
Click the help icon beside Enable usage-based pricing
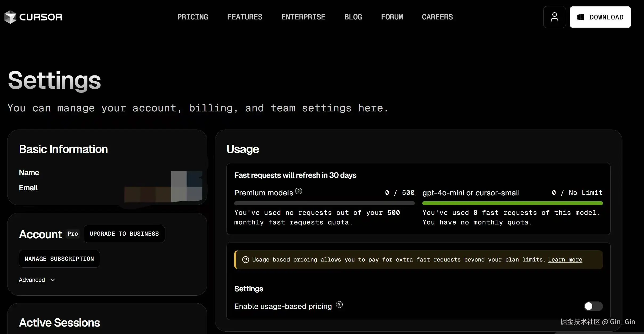point(339,305)
